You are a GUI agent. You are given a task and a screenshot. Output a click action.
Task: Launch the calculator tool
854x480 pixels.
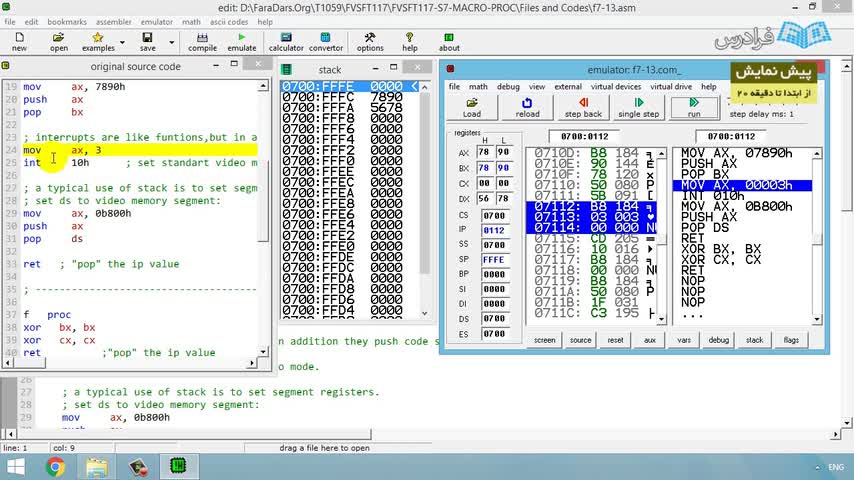click(x=286, y=42)
